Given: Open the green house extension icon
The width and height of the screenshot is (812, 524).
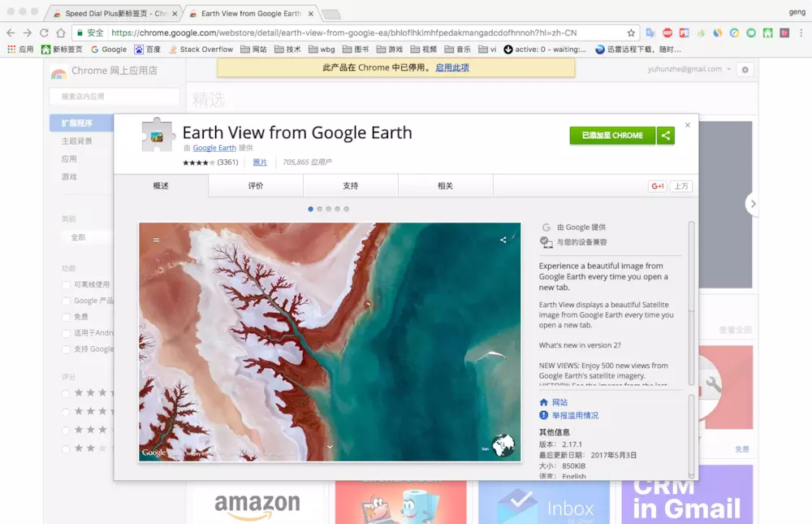Looking at the screenshot, I should (767, 32).
